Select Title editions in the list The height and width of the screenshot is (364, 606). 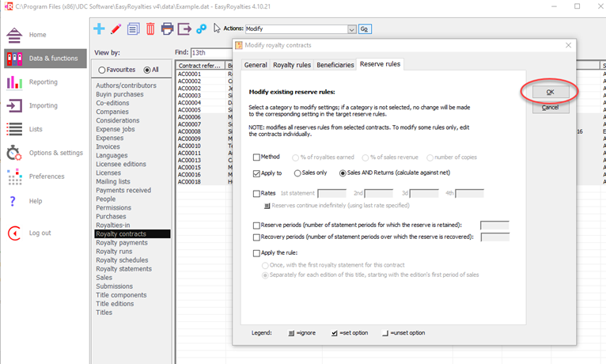point(115,304)
